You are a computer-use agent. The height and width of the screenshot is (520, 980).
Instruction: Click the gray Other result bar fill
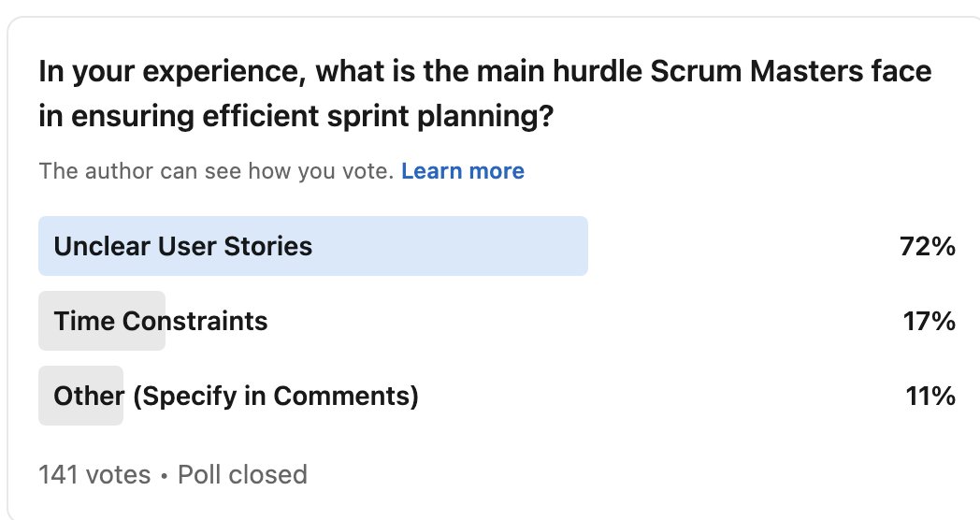(x=80, y=396)
